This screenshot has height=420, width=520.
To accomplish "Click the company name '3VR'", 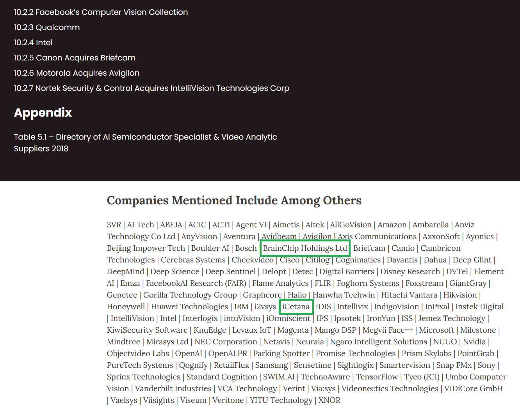I will click(114, 225).
